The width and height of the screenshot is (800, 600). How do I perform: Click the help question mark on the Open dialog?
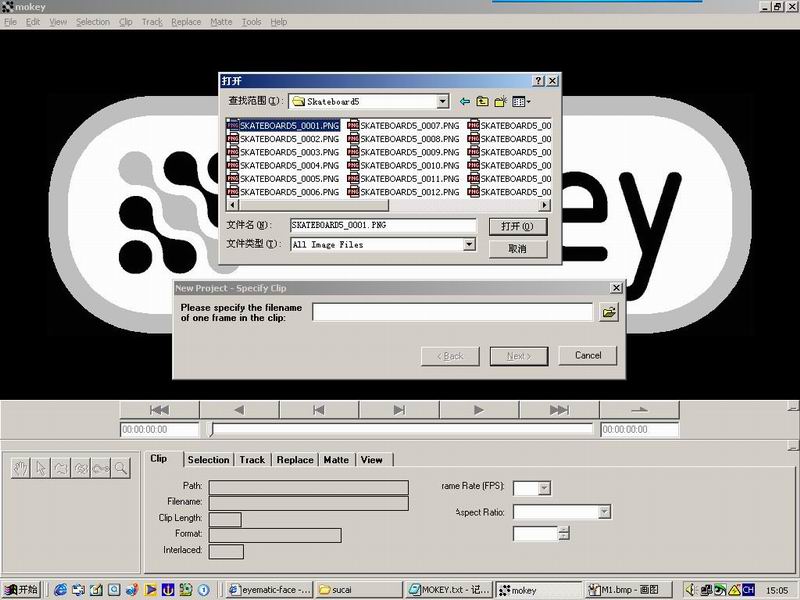539,81
